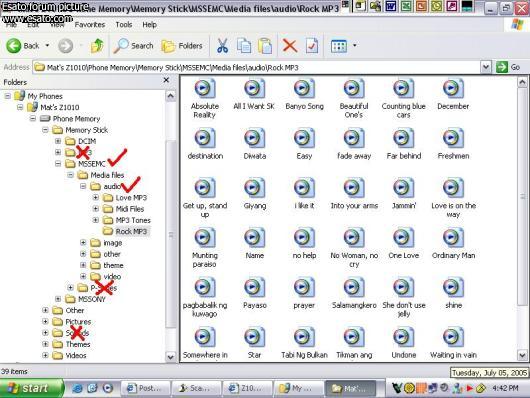The height and width of the screenshot is (398, 530).
Task: Select the Ordinary Man audio file
Action: point(453,244)
